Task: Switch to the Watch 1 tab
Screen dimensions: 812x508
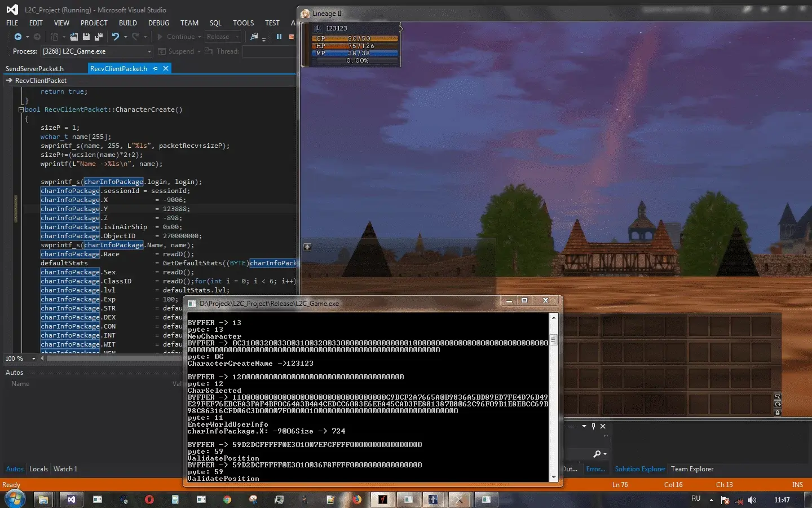Action: pos(65,469)
